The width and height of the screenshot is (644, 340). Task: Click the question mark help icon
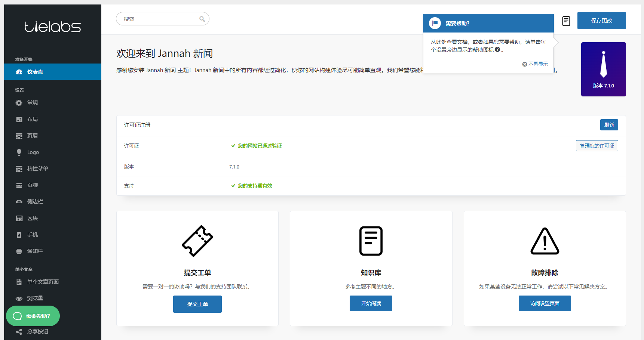click(x=497, y=49)
